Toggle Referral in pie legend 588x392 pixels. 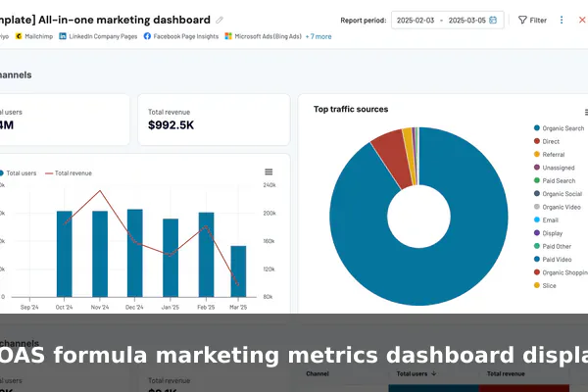(x=549, y=155)
